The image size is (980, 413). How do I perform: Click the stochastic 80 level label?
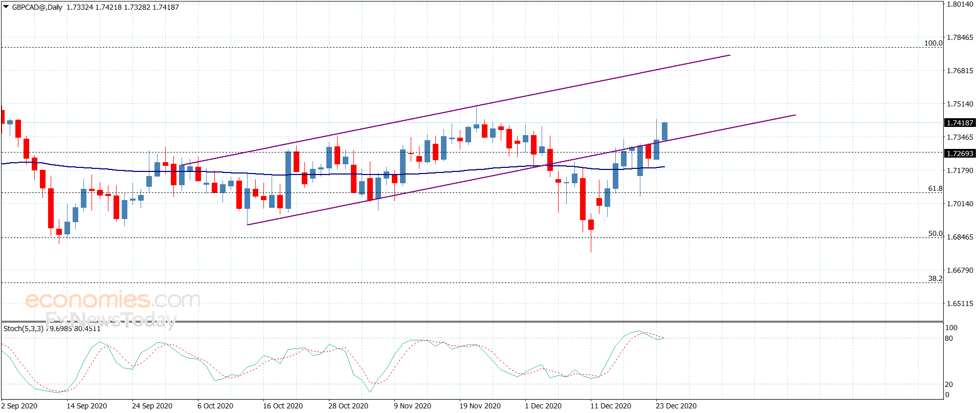pos(949,338)
